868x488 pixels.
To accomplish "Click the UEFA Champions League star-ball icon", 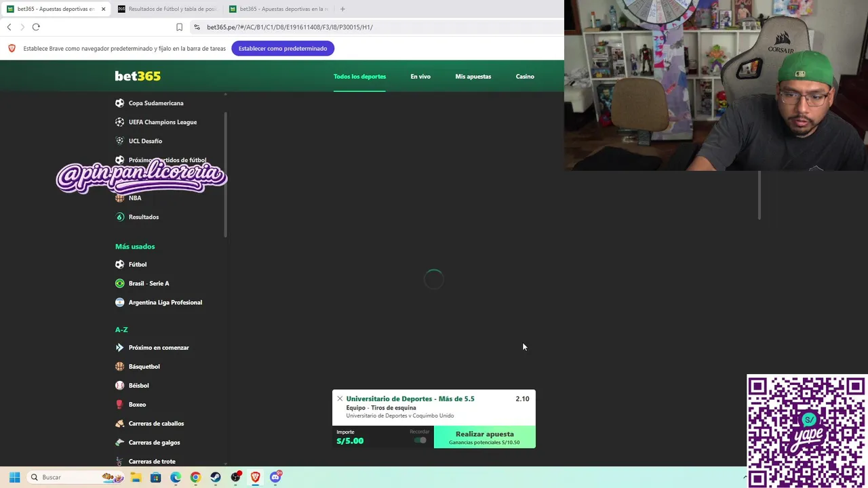I will click(120, 122).
